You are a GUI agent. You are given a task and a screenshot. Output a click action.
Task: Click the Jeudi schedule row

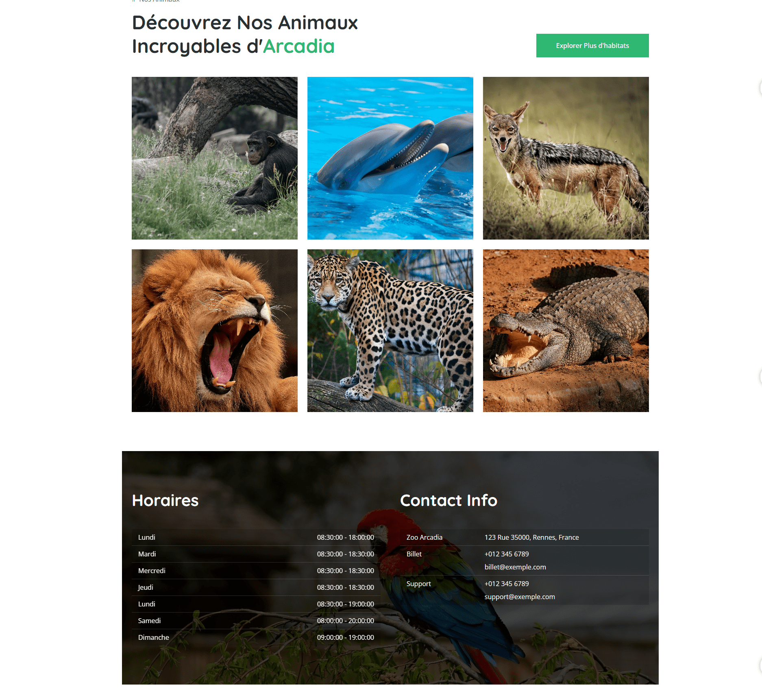point(256,587)
